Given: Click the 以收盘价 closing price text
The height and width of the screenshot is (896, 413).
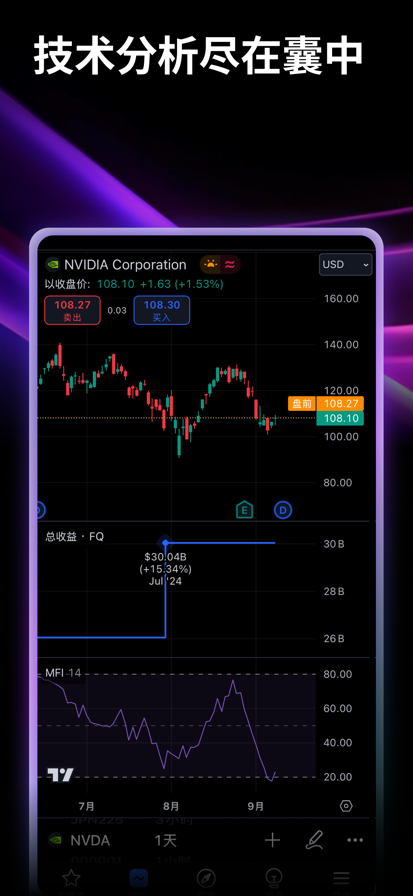Looking at the screenshot, I should [x=69, y=284].
